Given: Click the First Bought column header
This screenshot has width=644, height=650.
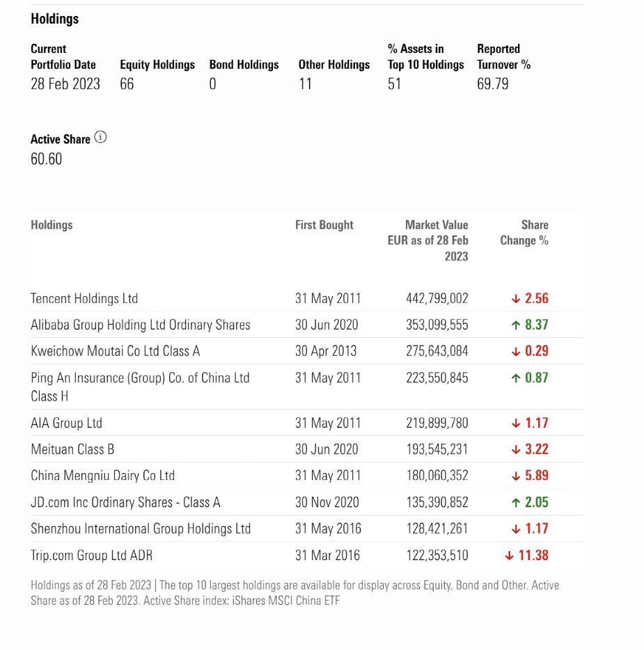Looking at the screenshot, I should [x=324, y=225].
